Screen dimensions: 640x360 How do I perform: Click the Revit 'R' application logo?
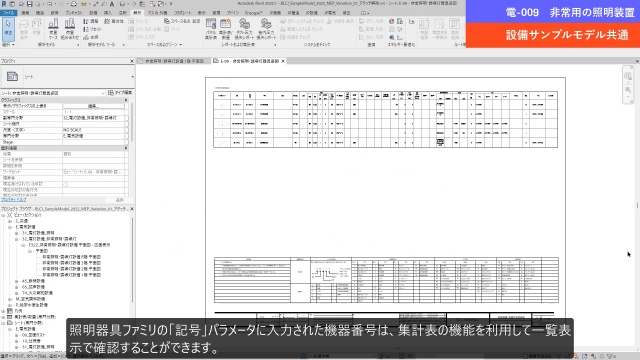pos(4,4)
